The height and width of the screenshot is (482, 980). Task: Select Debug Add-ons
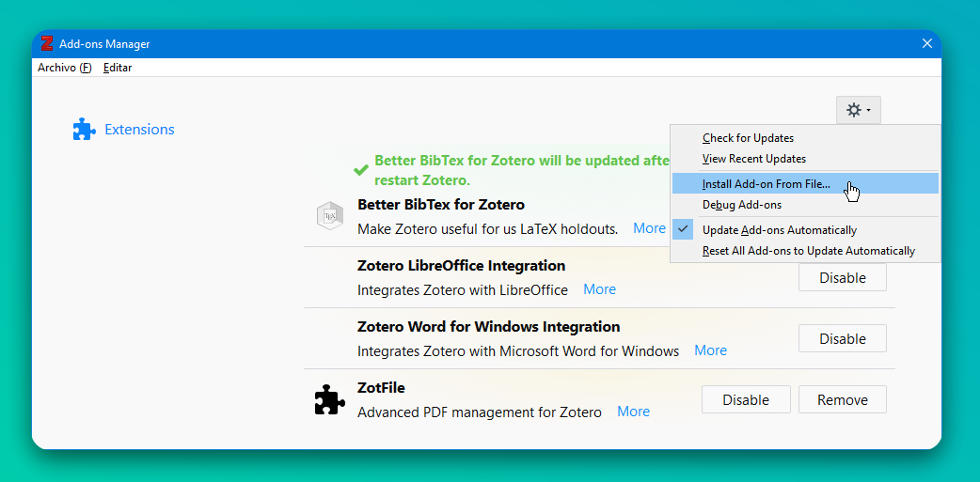[x=805, y=205]
